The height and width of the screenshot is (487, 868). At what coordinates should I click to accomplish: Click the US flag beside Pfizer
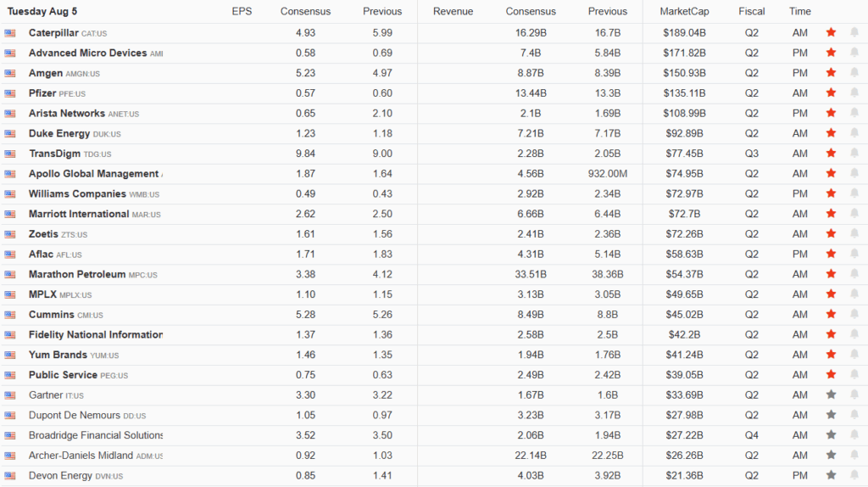pos(10,93)
